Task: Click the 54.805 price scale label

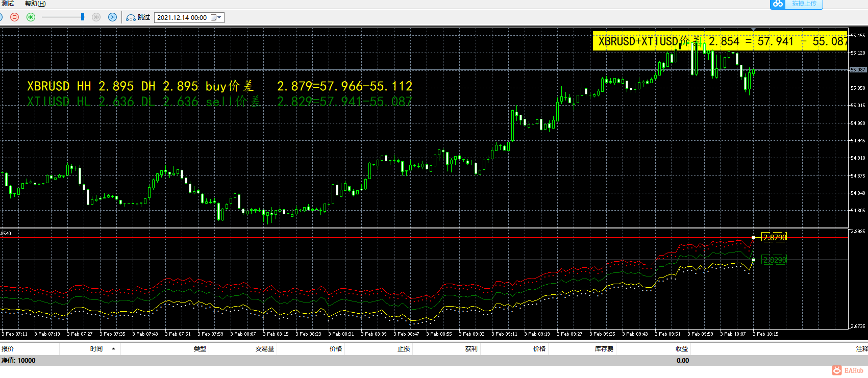Action: coord(858,211)
